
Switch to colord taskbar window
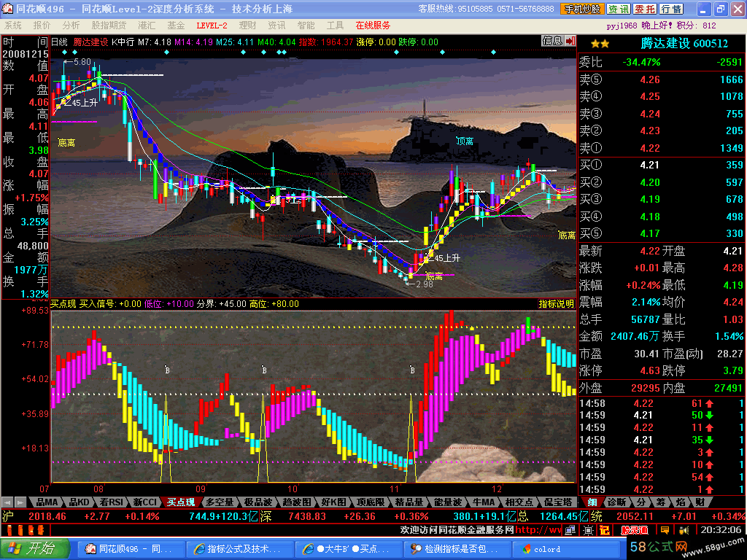click(x=547, y=548)
